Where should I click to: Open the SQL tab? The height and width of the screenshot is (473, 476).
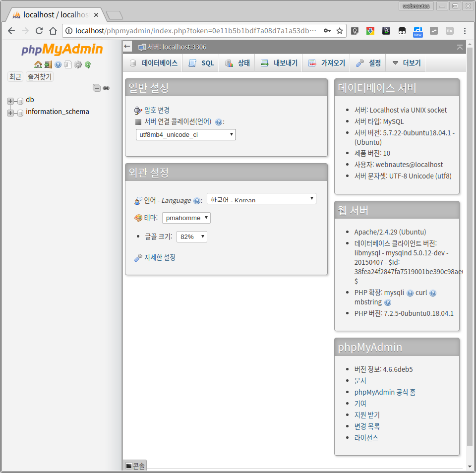[x=201, y=63]
